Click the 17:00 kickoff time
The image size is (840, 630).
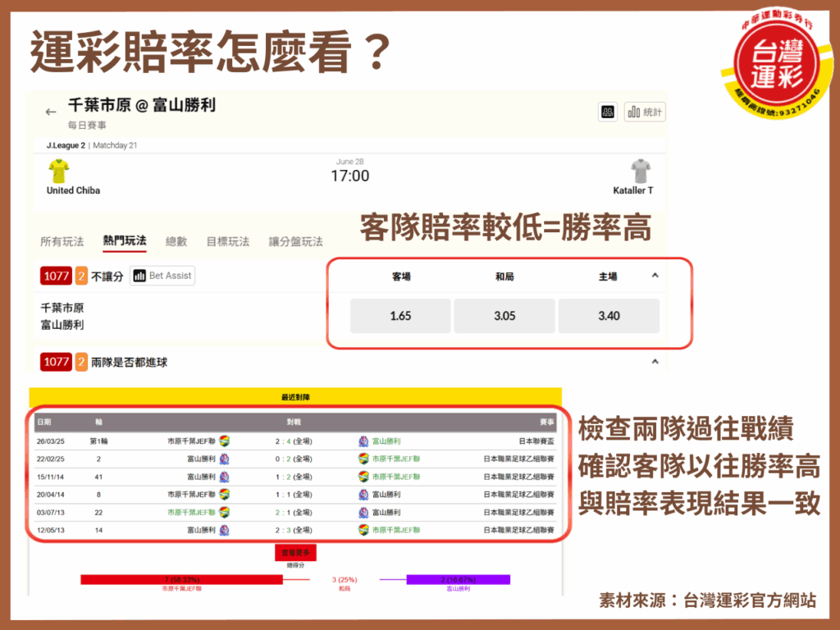[x=349, y=176]
